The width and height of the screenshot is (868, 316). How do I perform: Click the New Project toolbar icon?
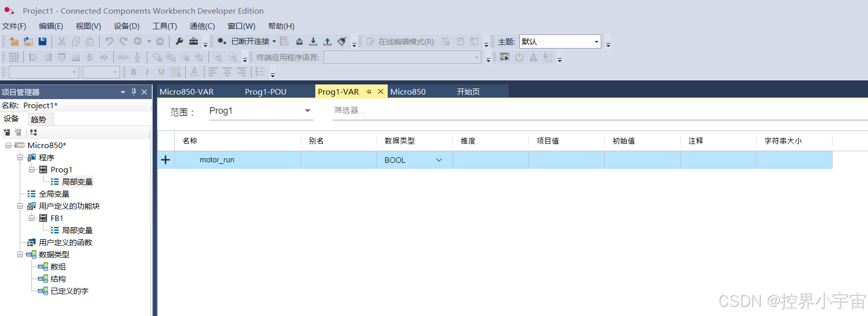pyautogui.click(x=14, y=41)
